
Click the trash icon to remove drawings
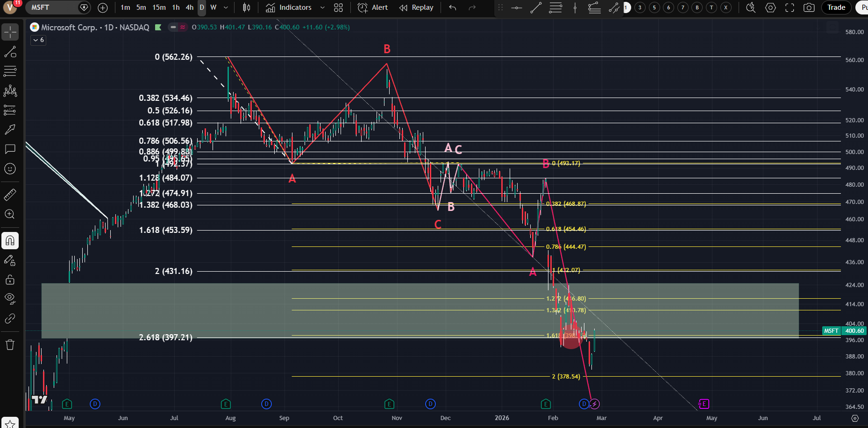coord(10,345)
